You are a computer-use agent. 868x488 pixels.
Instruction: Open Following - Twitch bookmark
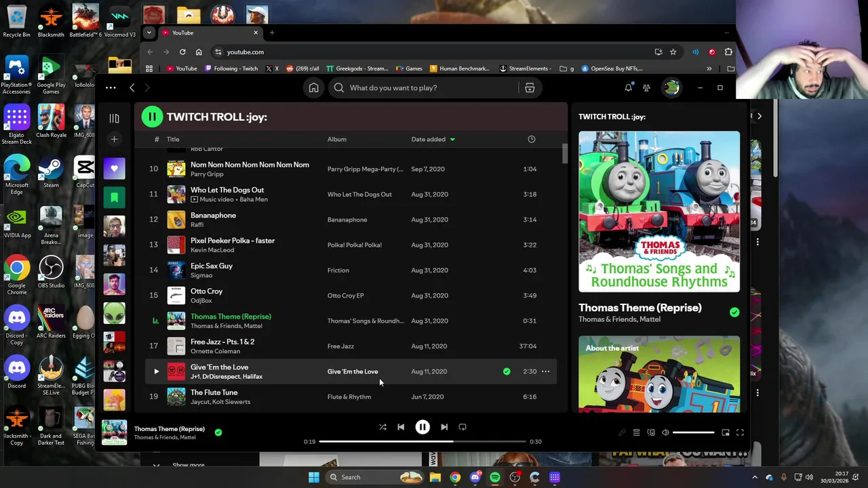pyautogui.click(x=231, y=68)
